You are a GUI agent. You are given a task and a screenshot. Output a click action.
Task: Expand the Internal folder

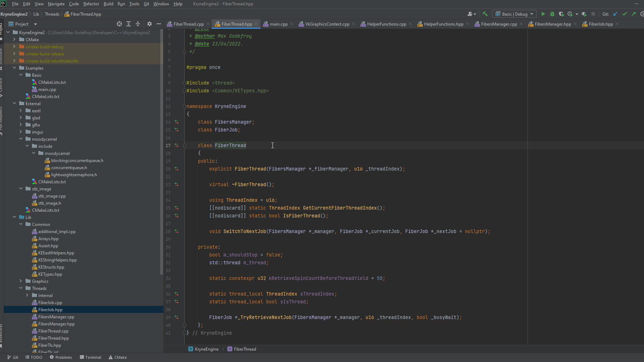[x=27, y=295]
